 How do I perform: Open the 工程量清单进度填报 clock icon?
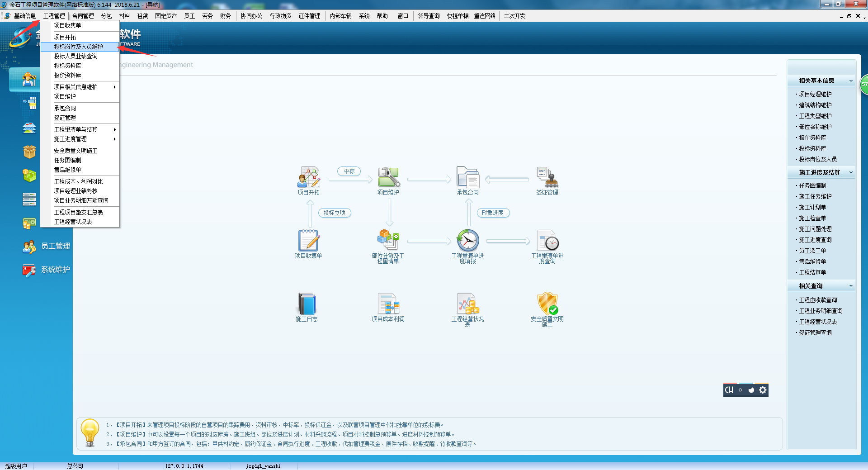pyautogui.click(x=467, y=241)
